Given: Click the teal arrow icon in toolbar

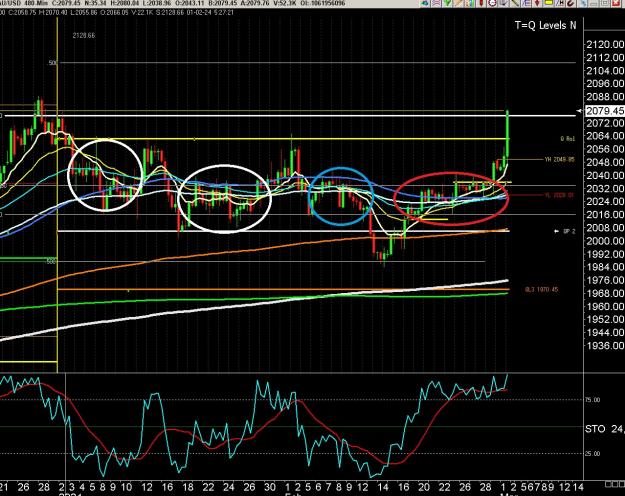Looking at the screenshot, I should pyautogui.click(x=424, y=3).
